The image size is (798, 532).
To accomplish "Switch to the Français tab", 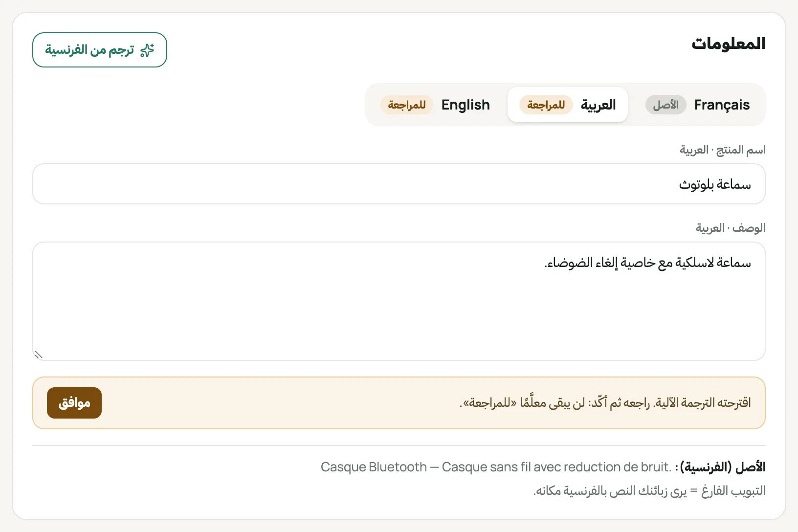I will click(698, 105).
